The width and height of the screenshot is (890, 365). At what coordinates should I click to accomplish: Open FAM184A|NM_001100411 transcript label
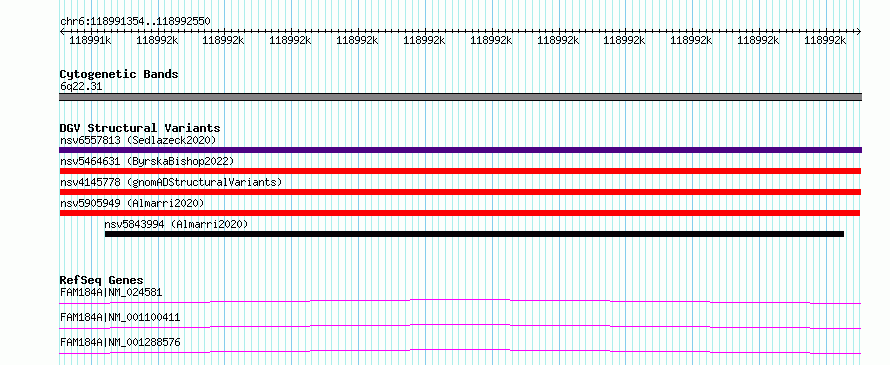120,317
